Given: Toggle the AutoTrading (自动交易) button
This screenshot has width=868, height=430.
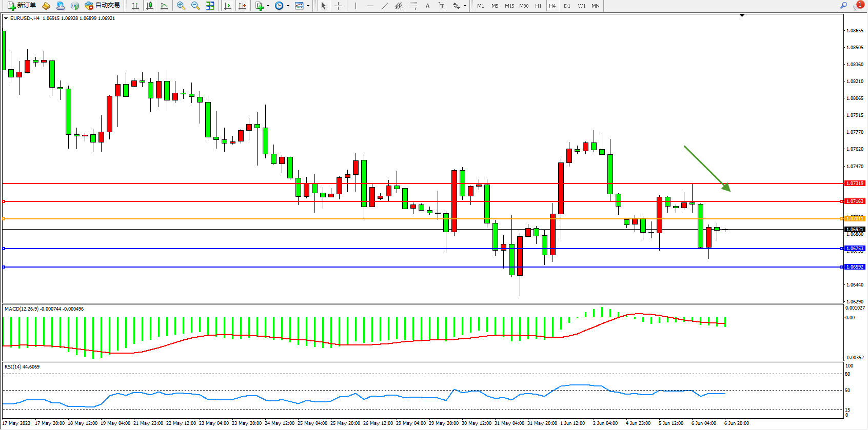Looking at the screenshot, I should (x=103, y=6).
